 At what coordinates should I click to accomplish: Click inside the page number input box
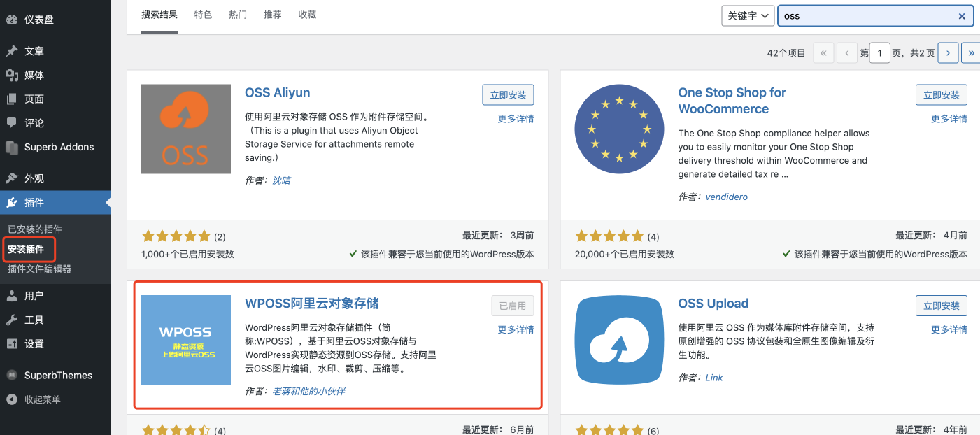879,52
